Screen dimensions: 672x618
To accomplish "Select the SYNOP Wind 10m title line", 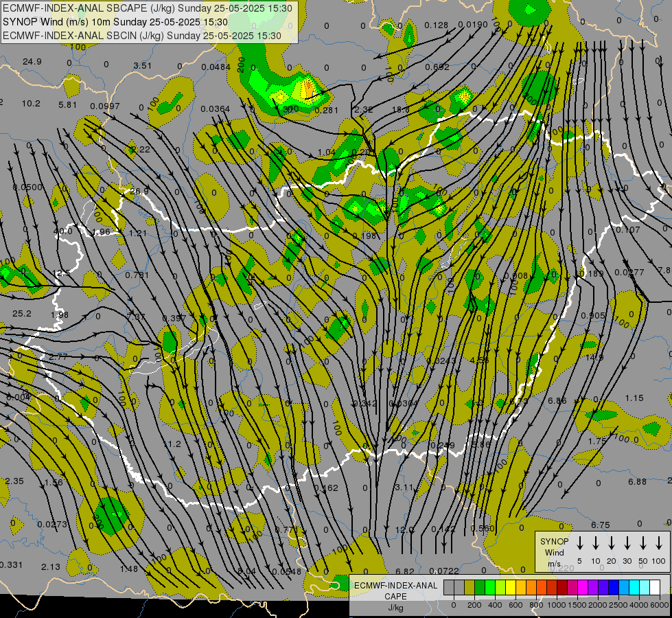I will pos(115,22).
